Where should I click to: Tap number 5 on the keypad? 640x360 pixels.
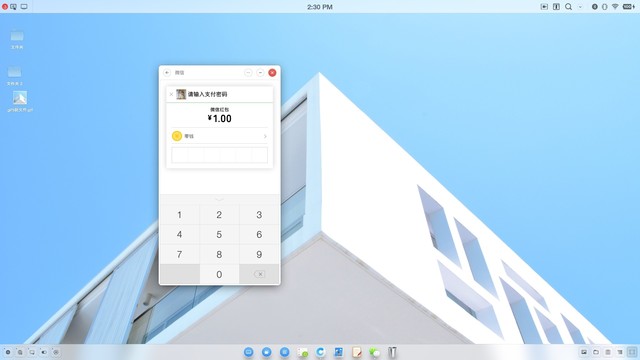click(219, 234)
